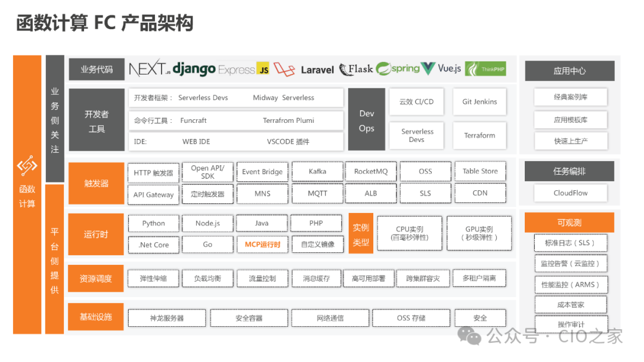
Task: Click the Go runtime box
Action: tap(208, 245)
